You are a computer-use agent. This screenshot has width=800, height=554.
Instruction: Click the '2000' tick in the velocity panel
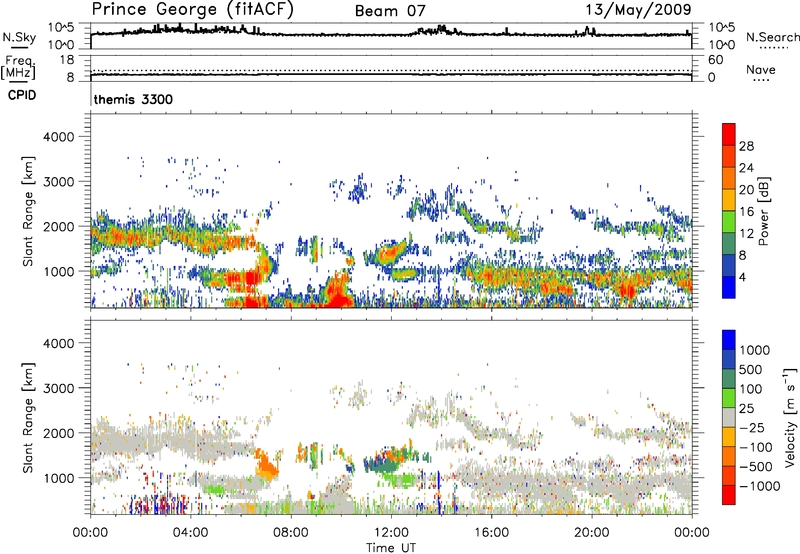click(x=59, y=433)
